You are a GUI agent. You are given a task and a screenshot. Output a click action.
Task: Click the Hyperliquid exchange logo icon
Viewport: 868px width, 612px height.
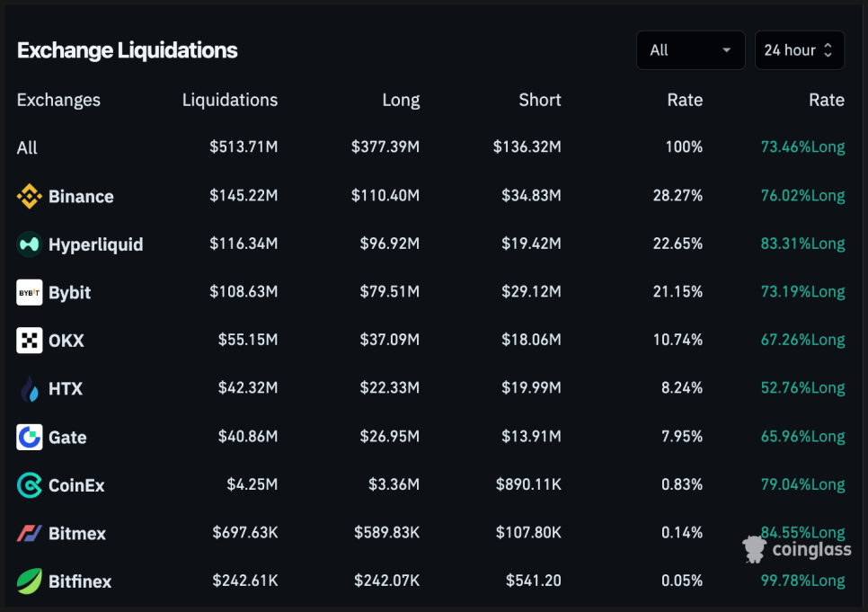[30, 244]
